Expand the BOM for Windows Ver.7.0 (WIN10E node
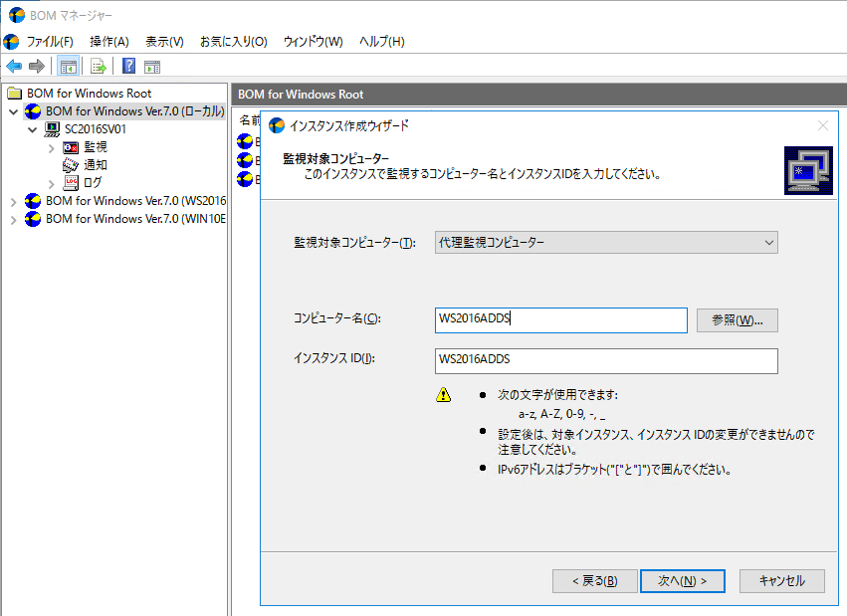This screenshot has width=847, height=616. coord(14,220)
